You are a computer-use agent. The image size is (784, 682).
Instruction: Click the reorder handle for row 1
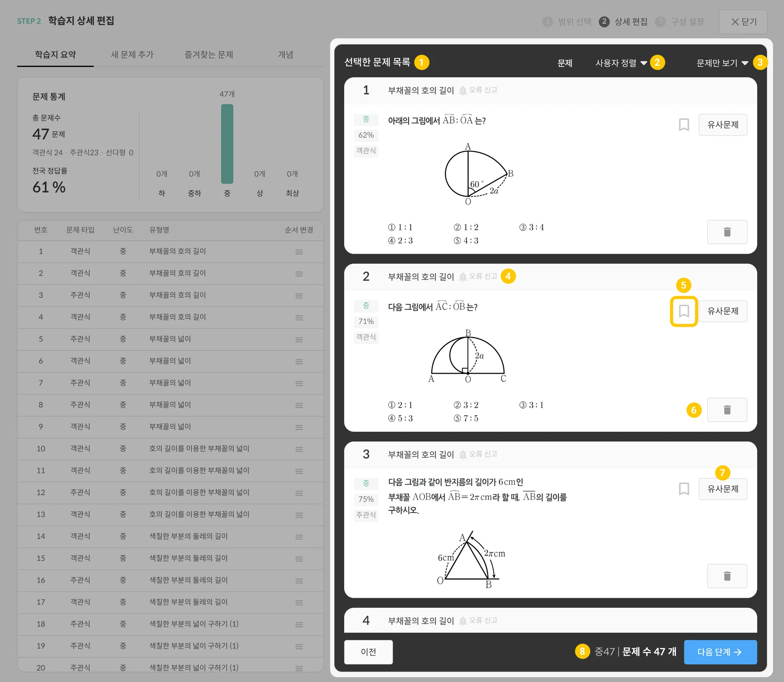[299, 252]
